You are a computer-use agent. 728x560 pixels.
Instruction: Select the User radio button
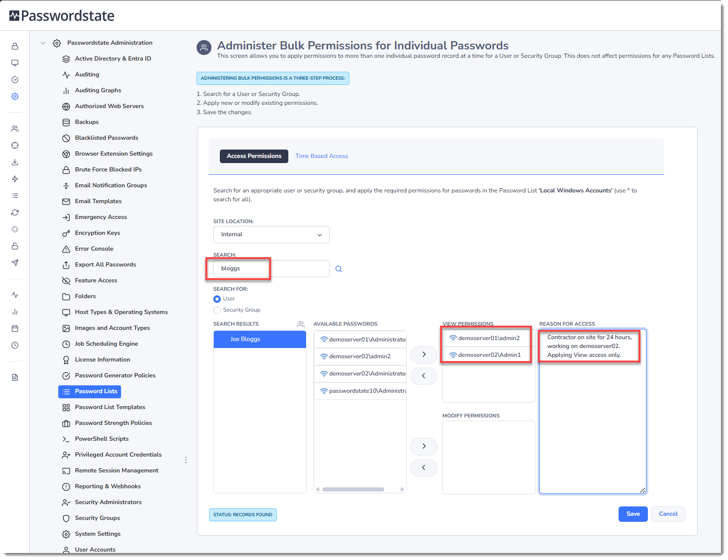coord(217,299)
